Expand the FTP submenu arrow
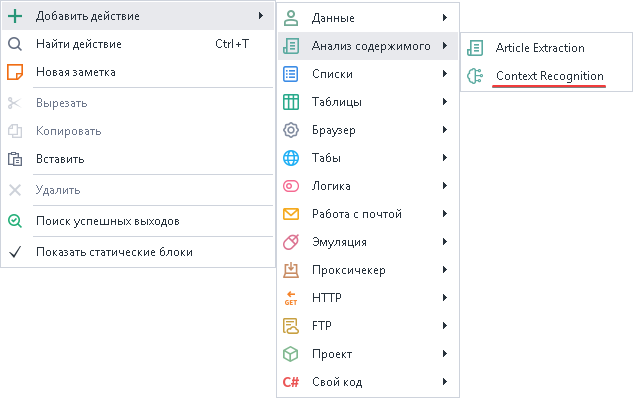The height and width of the screenshot is (398, 634). point(444,326)
